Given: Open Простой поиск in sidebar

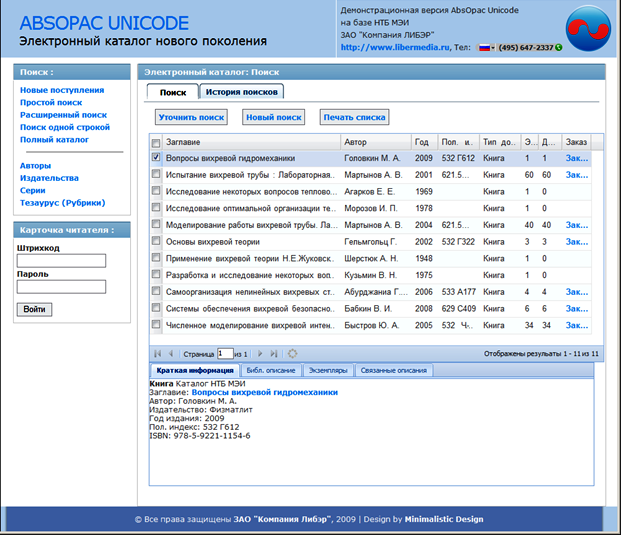Looking at the screenshot, I should [x=51, y=103].
